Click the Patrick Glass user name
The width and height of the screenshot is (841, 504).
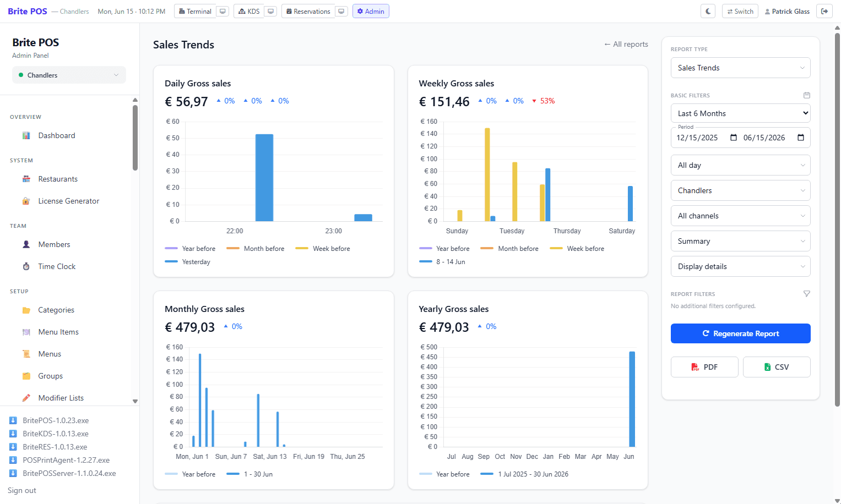click(791, 11)
